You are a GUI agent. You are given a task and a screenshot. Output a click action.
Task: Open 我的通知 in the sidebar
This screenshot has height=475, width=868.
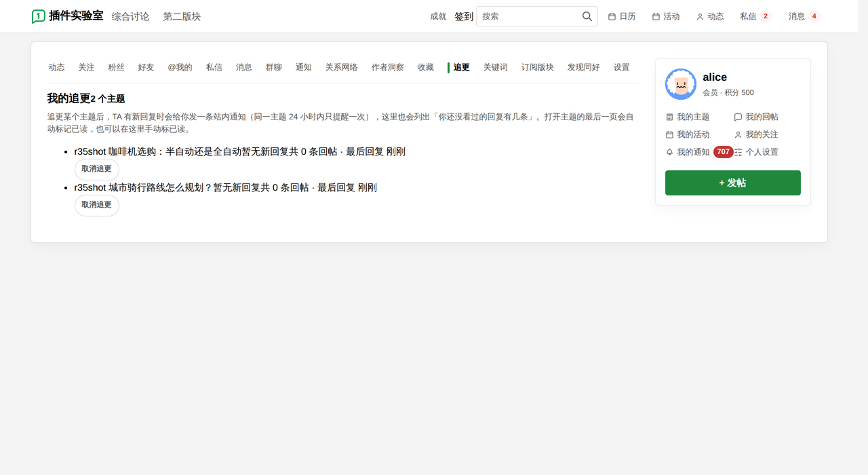[688, 152]
